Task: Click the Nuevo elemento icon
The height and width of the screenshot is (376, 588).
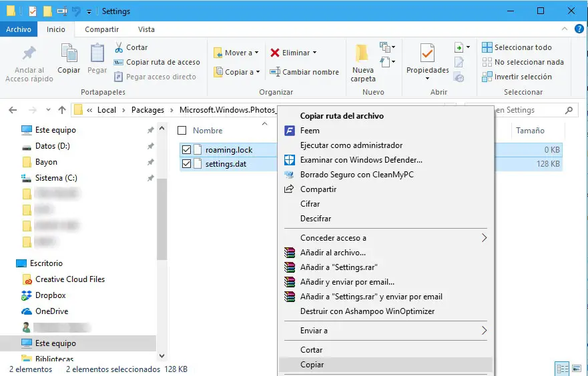Action: 385,47
